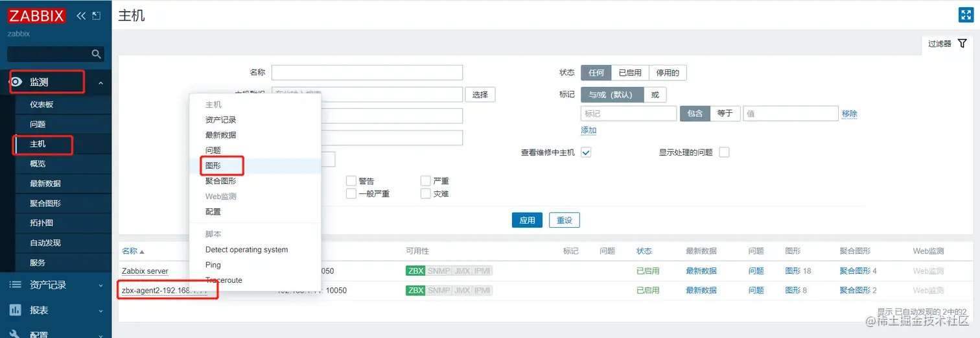Click the 应用 apply button
This screenshot has width=980, height=338.
[527, 220]
